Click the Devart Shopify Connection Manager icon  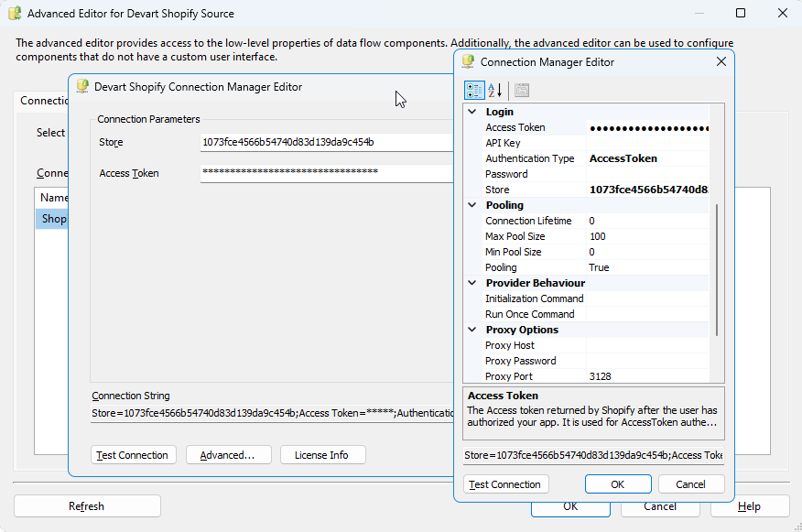[x=81, y=87]
